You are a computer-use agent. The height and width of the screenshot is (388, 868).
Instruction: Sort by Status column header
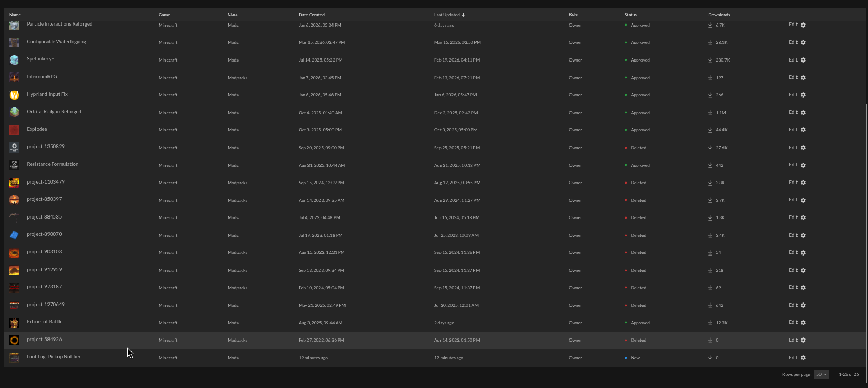[631, 15]
